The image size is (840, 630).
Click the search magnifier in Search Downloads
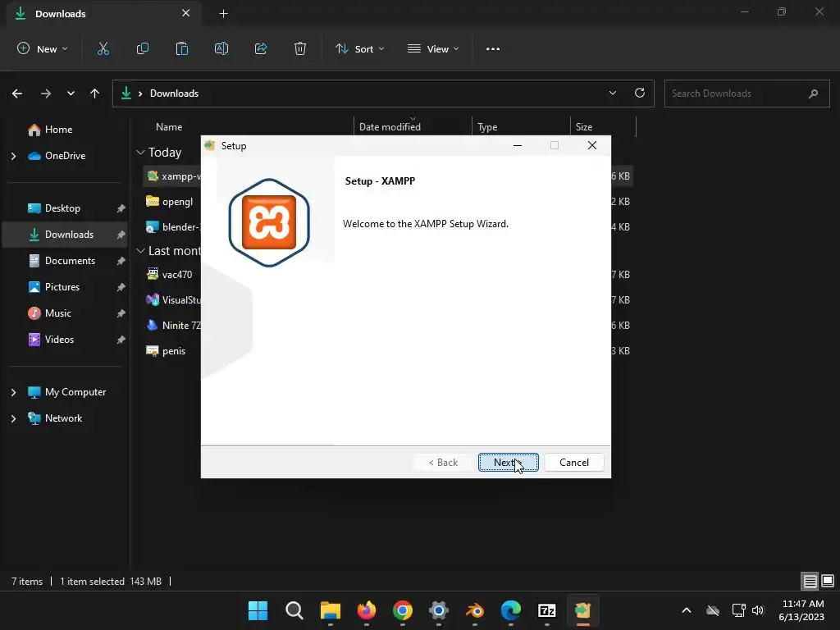[x=813, y=94]
